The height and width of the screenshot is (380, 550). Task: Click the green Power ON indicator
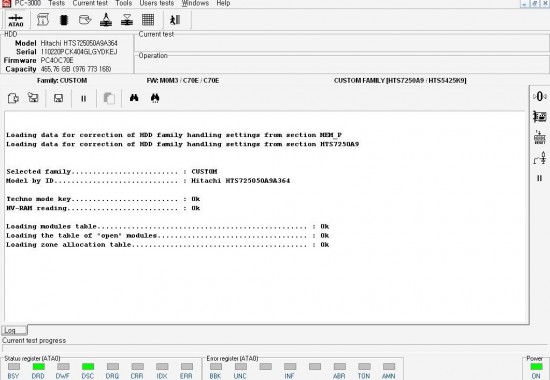[536, 367]
